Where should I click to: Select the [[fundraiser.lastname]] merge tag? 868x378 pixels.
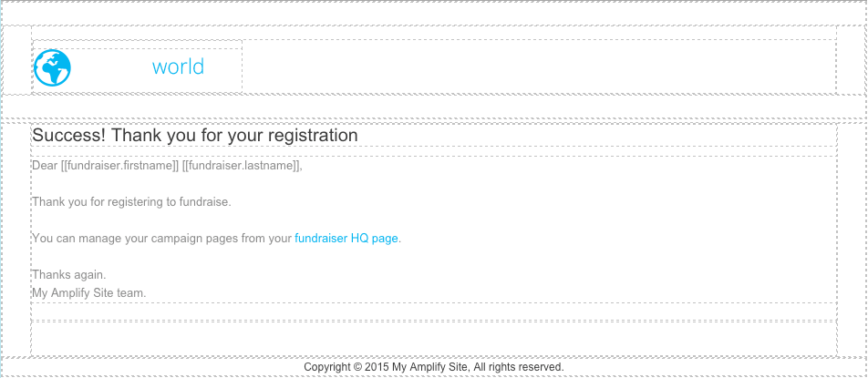point(241,165)
